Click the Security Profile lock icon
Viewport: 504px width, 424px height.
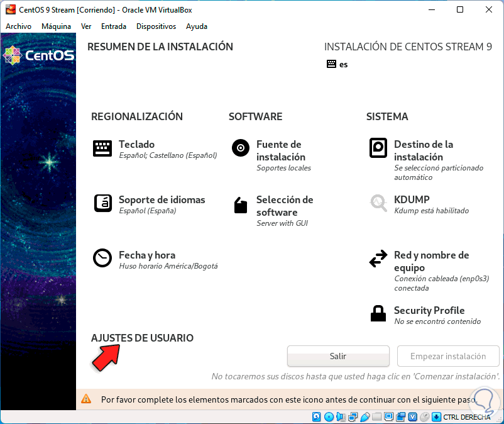tap(378, 314)
